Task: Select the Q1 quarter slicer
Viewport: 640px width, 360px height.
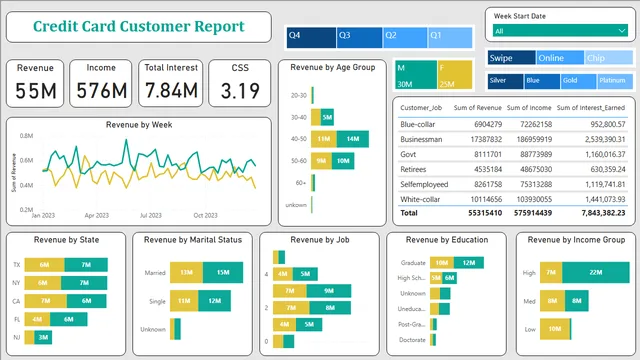Action: click(450, 38)
